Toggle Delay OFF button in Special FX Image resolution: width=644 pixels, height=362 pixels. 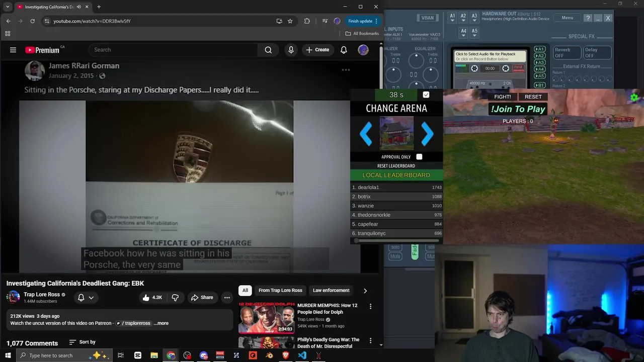598,53
